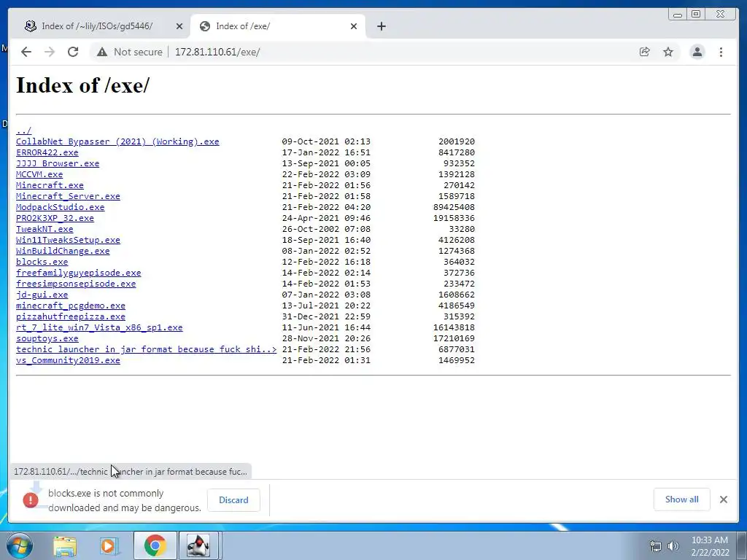747x560 pixels.
Task: Click the size value 1469952
Action: (457, 360)
